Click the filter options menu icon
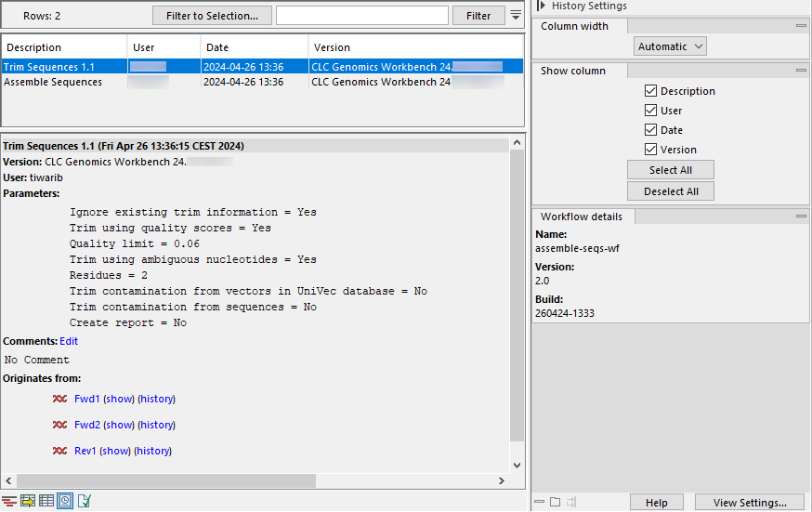The image size is (812, 512). (516, 15)
